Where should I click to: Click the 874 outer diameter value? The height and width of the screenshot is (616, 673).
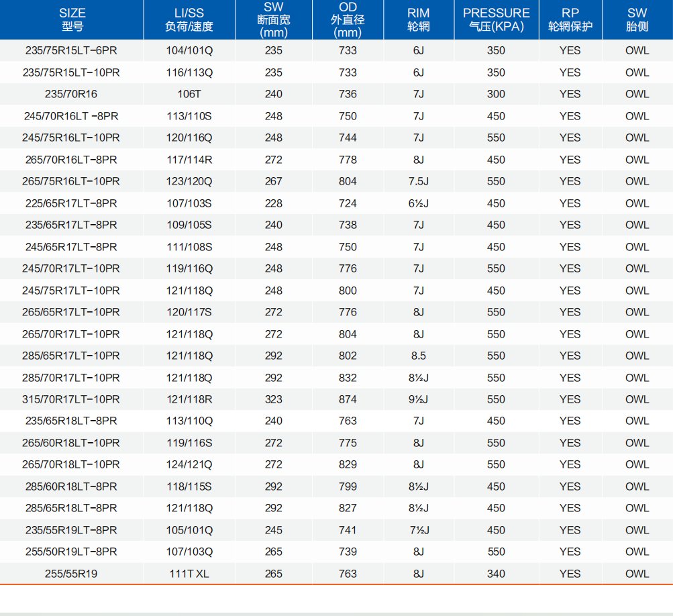tap(348, 399)
